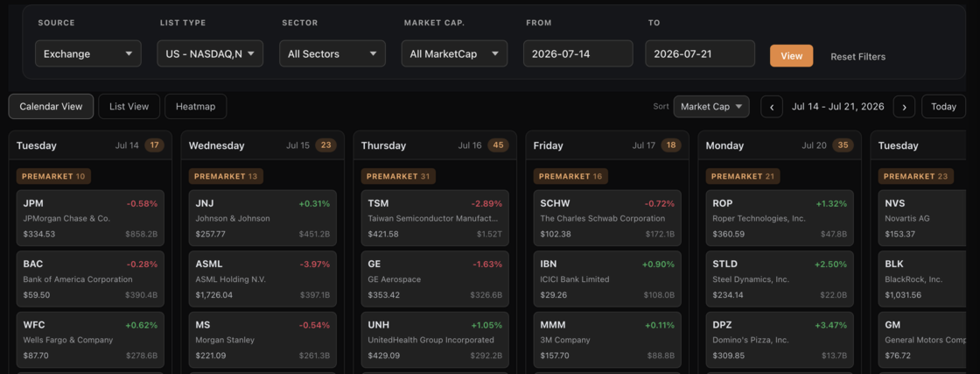Viewport: 980px width, 374px height.
Task: Click the Thursday Jul 16 count badge 45
Action: pyautogui.click(x=498, y=145)
